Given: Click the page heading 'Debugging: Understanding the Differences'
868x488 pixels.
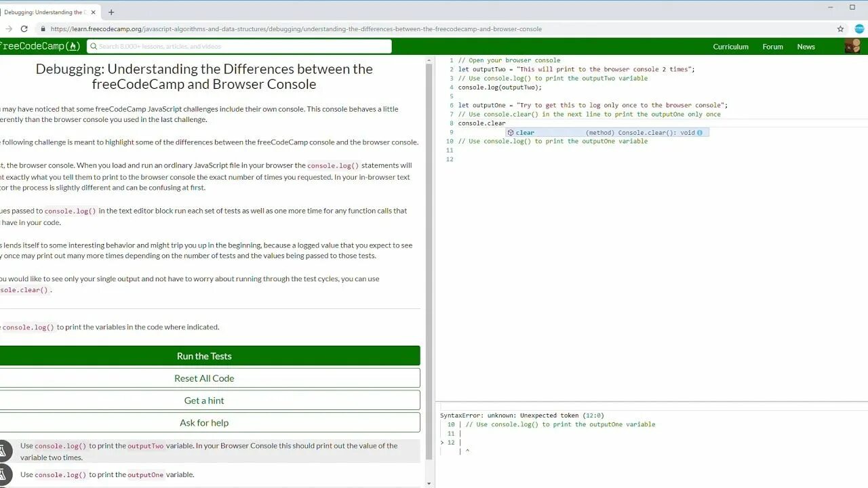Looking at the screenshot, I should (x=204, y=77).
